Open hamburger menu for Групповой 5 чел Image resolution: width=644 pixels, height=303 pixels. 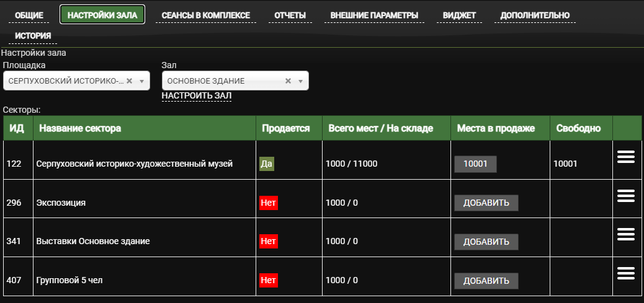[626, 273]
